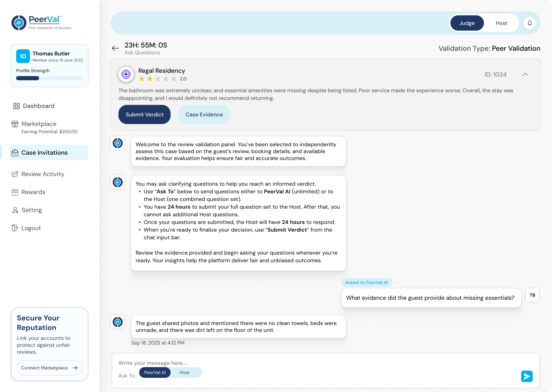552x392 pixels.
Task: Click the message input field
Action: coord(290,363)
